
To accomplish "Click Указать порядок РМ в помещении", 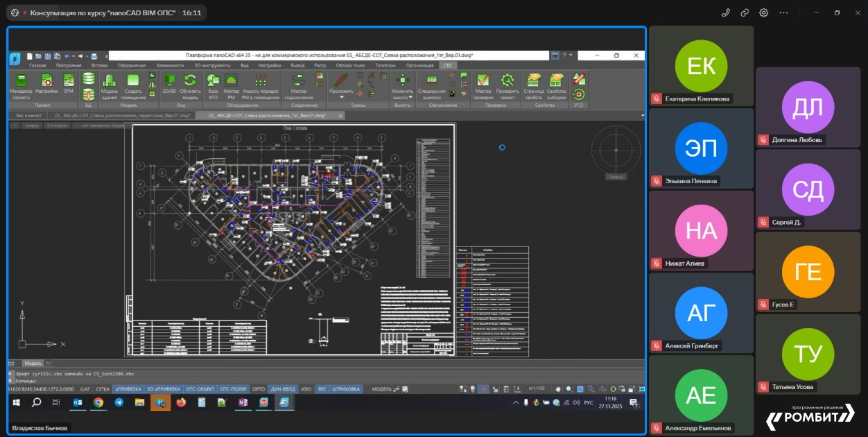I will 261,86.
